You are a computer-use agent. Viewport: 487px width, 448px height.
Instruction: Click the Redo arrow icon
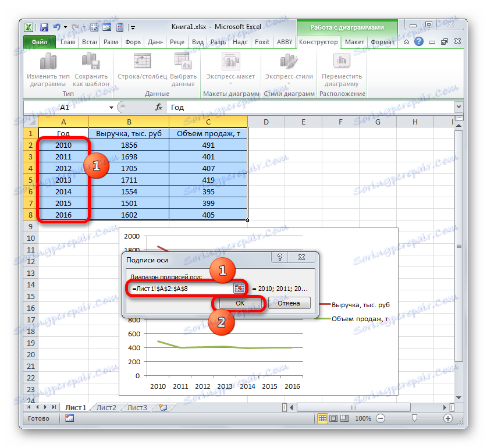coord(75,27)
